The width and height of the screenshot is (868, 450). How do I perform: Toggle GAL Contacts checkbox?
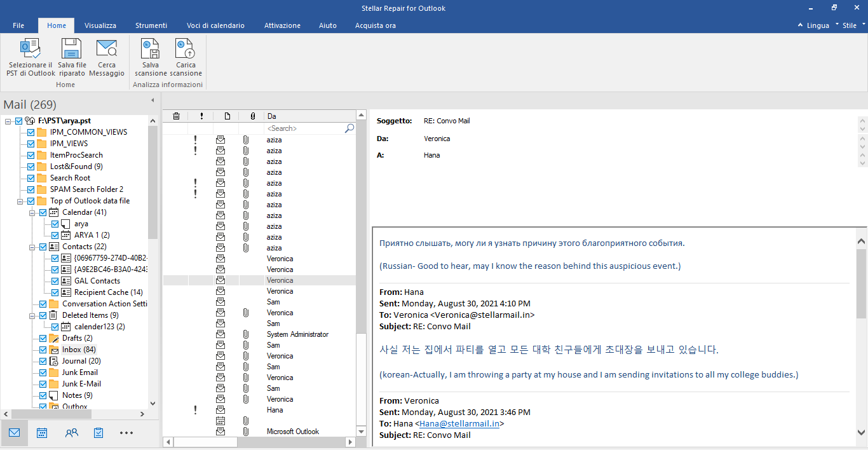[x=55, y=281]
